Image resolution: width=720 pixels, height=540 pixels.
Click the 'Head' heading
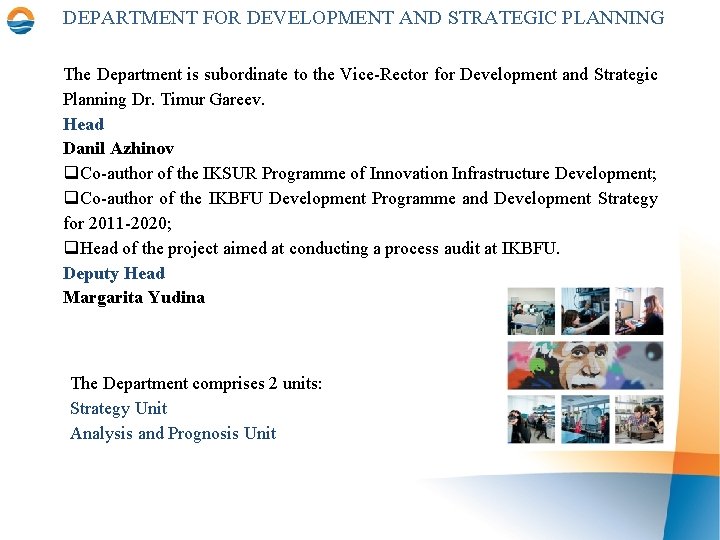pyautogui.click(x=83, y=124)
